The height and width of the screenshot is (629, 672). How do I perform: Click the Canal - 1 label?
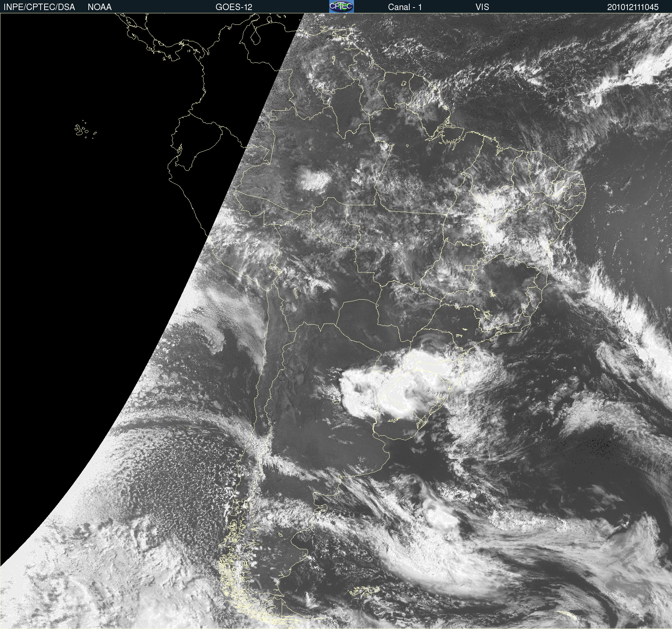(x=405, y=7)
